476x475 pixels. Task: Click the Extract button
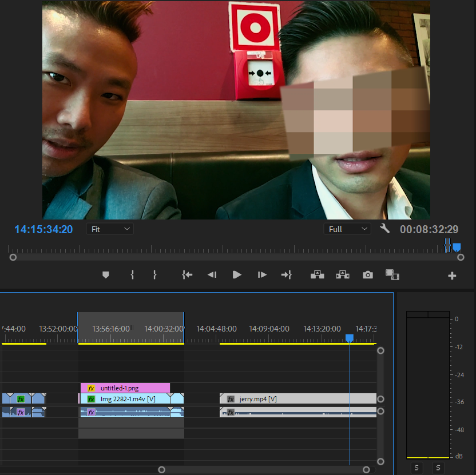click(342, 275)
